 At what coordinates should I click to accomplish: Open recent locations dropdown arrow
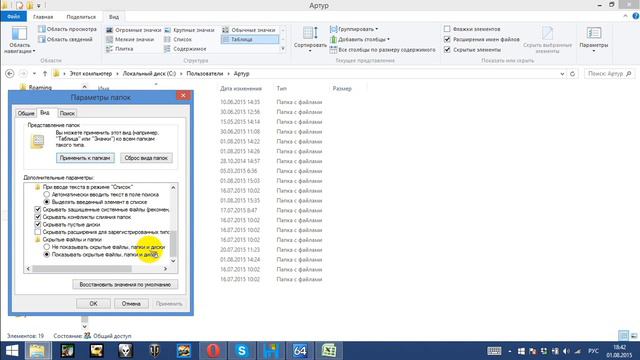[x=34, y=74]
